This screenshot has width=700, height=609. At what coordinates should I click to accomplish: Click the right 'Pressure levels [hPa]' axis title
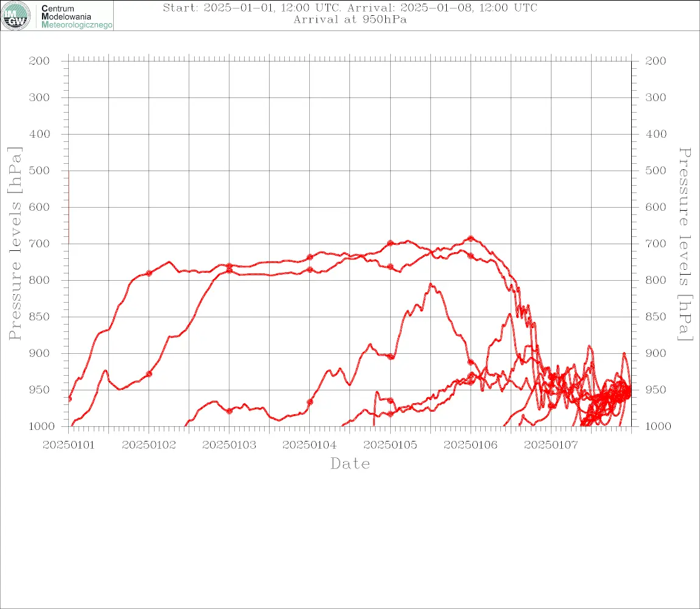pyautogui.click(x=685, y=244)
